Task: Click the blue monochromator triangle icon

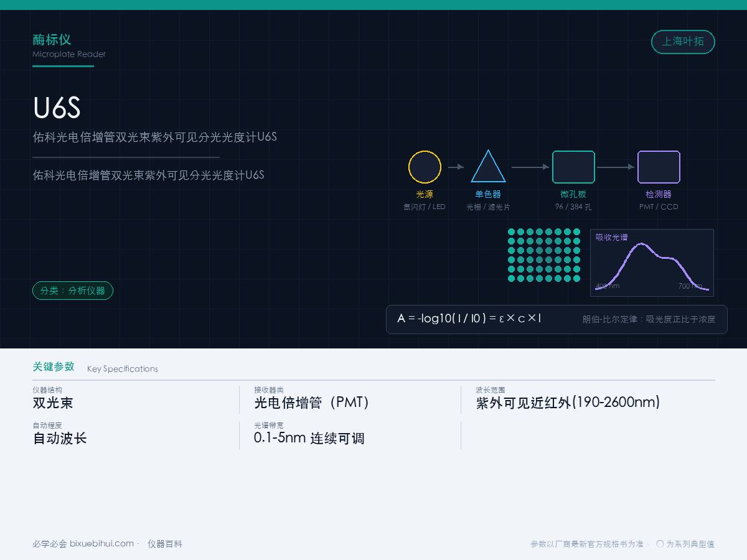Action: [488, 166]
